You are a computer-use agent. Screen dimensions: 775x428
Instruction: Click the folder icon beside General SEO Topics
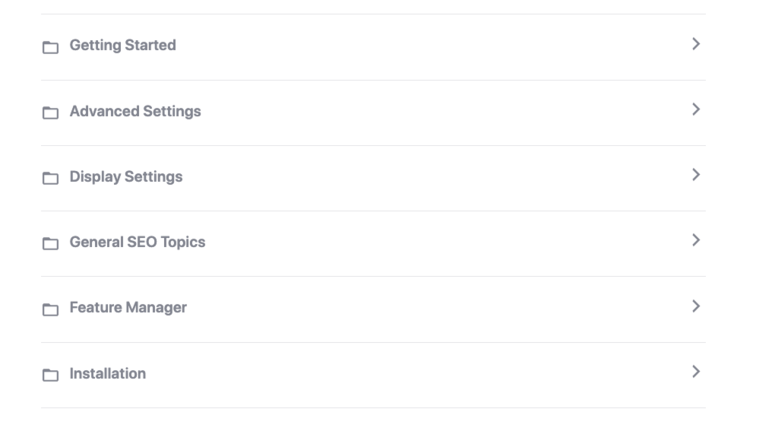(50, 243)
